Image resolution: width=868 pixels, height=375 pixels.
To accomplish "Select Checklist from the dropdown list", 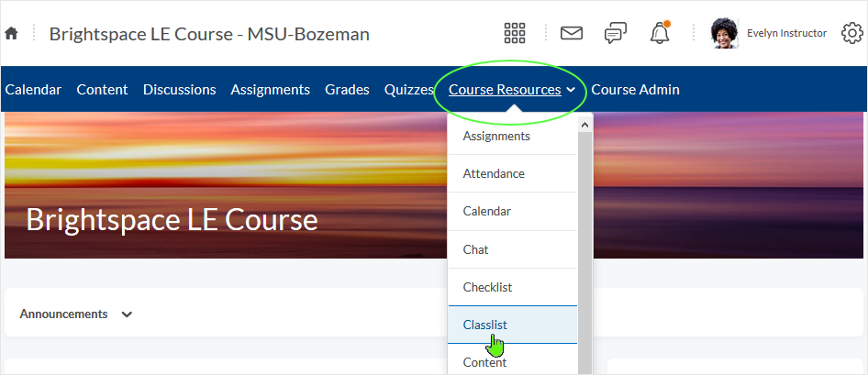I will pos(513,287).
